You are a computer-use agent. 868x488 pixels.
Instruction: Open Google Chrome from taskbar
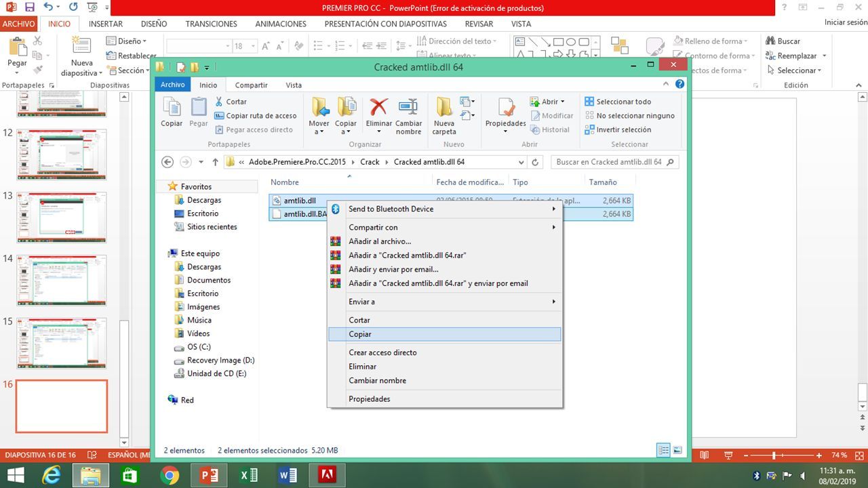170,475
